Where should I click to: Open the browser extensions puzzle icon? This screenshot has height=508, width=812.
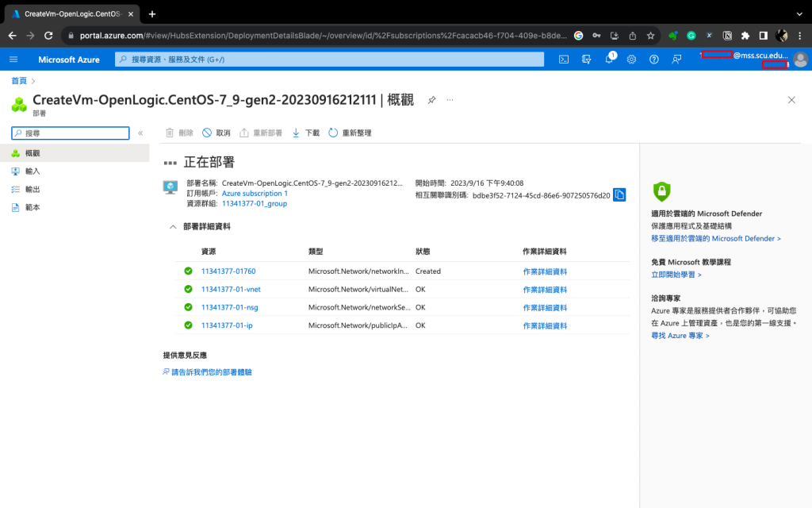click(x=745, y=36)
